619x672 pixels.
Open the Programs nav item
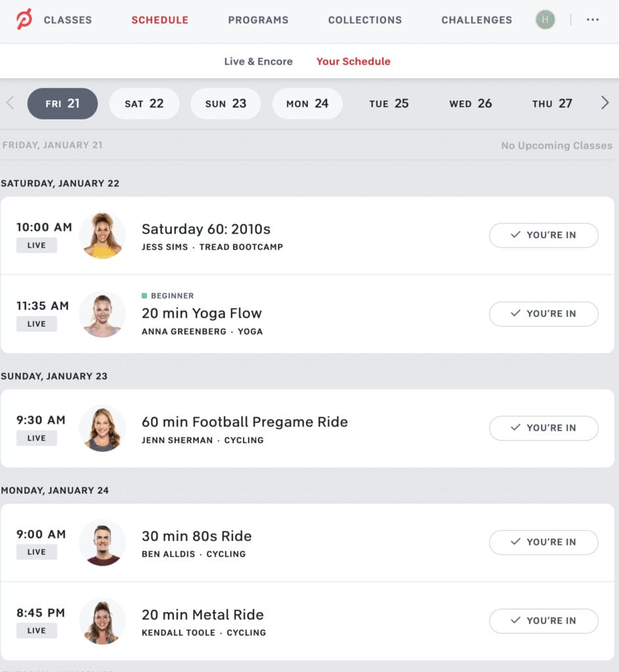[x=258, y=20]
